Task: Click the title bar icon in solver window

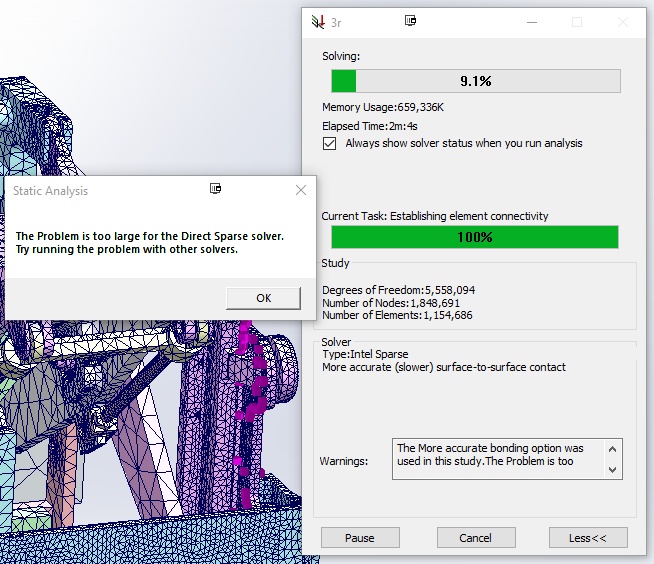Action: point(410,20)
